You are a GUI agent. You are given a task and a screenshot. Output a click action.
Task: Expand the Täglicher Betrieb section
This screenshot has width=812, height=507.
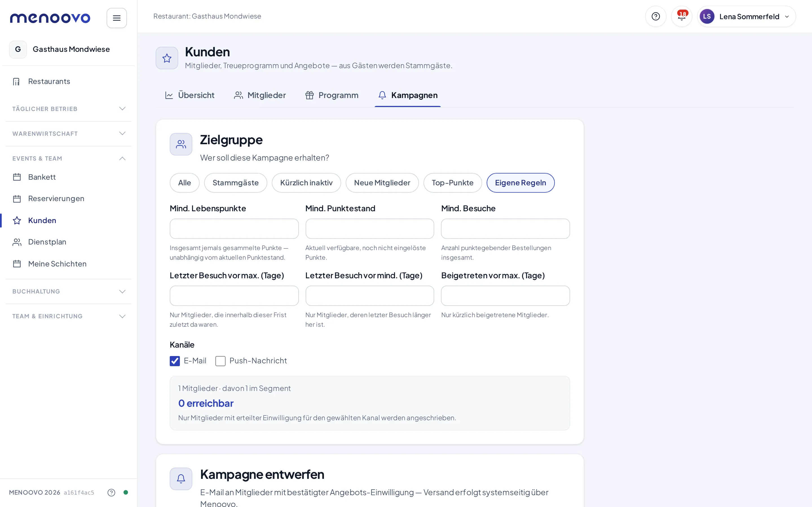tap(69, 109)
